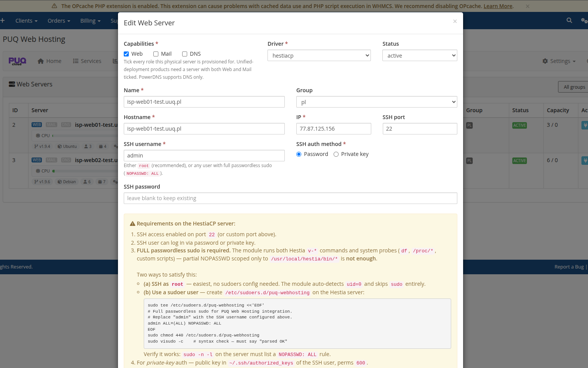Click the CPU usage bar for isp-web02-test

[85, 171]
